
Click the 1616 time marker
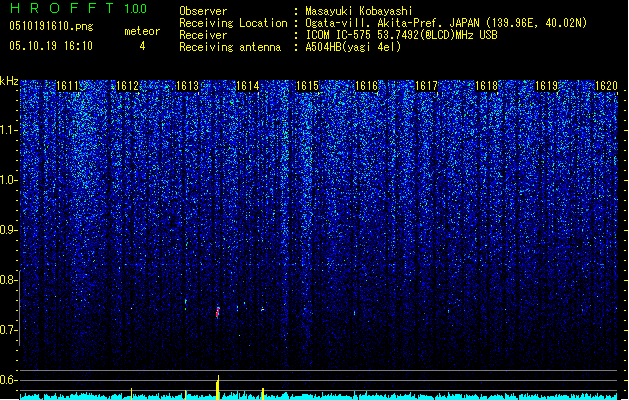pos(367,86)
